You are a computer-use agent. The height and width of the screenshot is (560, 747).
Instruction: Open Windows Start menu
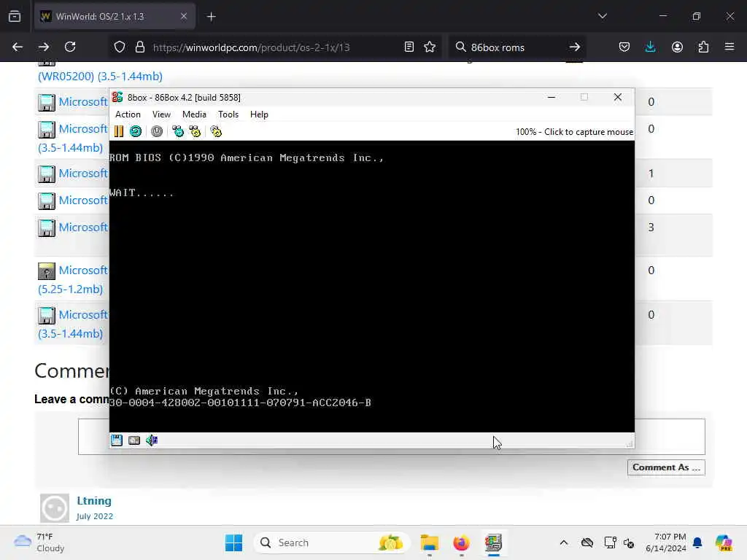233,542
